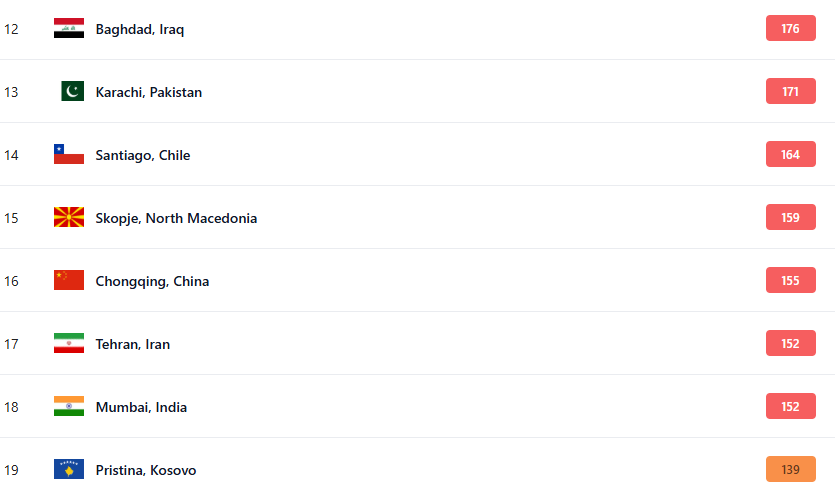Viewport: 835px width, 499px height.
Task: Open the Pristina, Kosovo entry
Action: point(146,470)
